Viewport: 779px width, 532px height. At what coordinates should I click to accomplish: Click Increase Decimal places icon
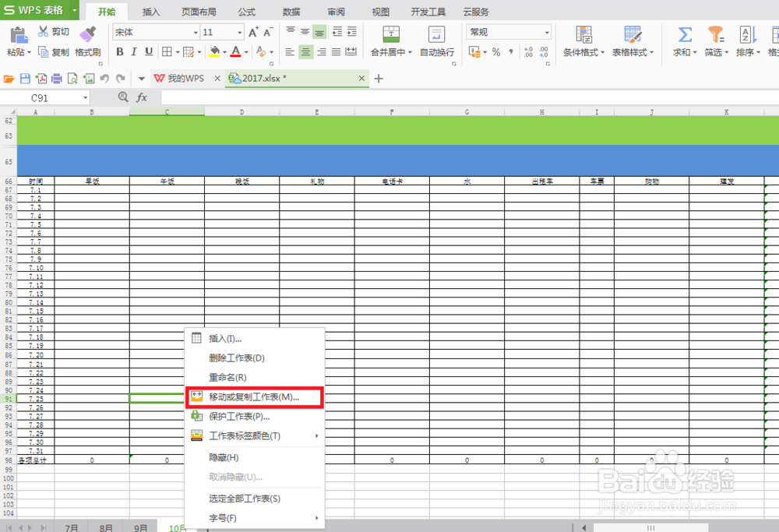pyautogui.click(x=528, y=51)
